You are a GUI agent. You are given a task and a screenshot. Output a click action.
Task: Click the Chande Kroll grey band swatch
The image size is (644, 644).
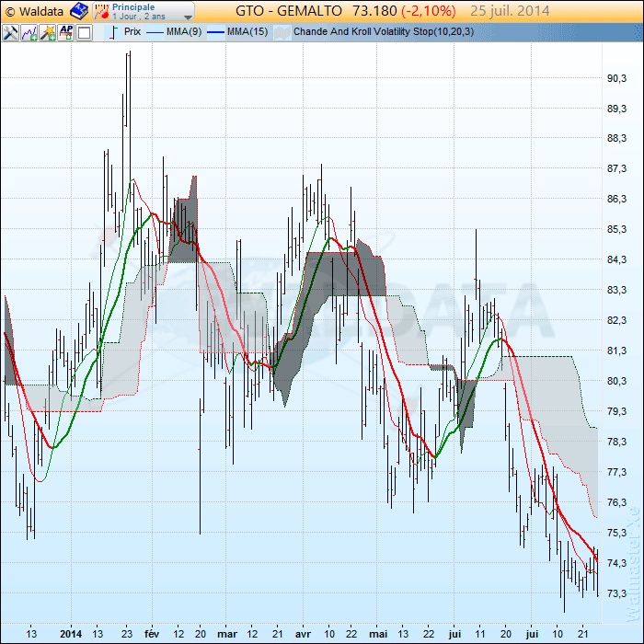(282, 32)
